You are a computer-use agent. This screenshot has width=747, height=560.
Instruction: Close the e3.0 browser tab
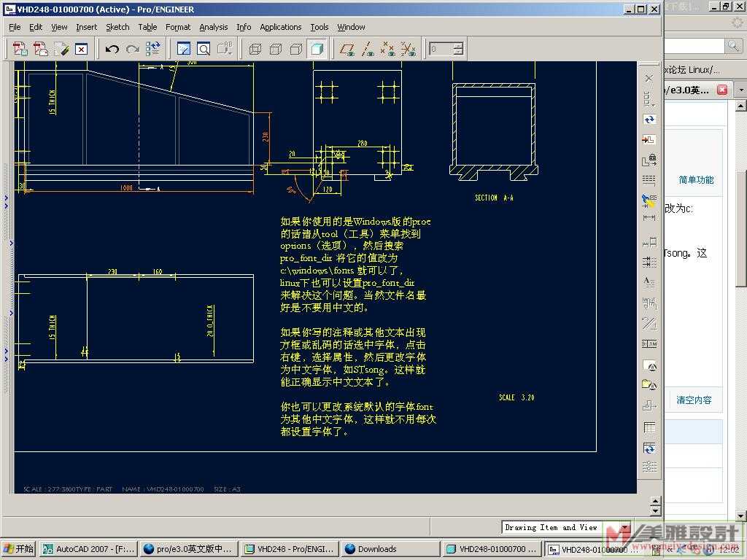point(723,90)
